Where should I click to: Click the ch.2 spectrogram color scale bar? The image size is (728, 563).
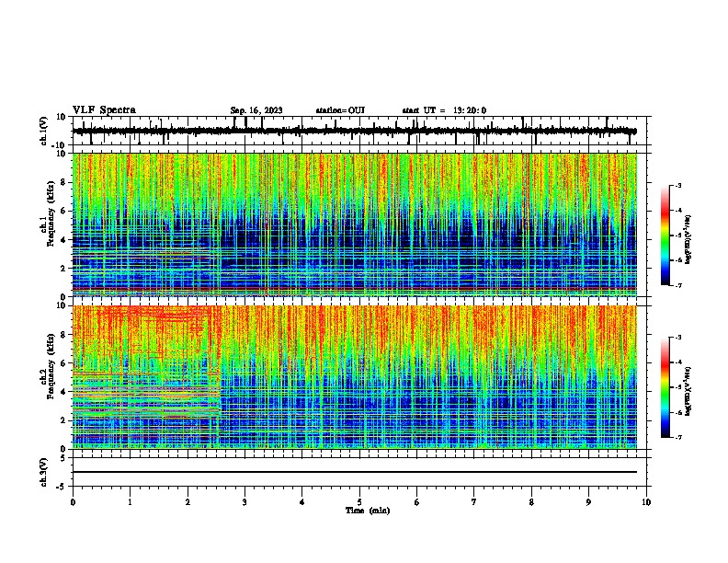point(665,387)
